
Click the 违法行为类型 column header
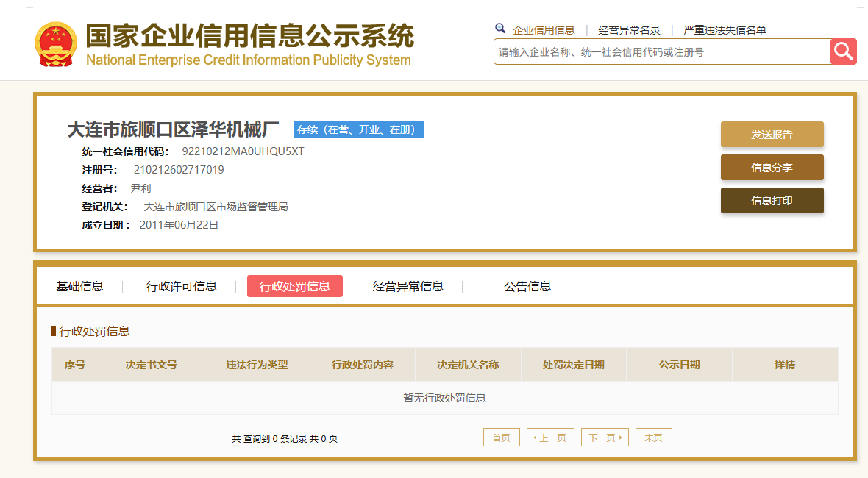pos(257,365)
